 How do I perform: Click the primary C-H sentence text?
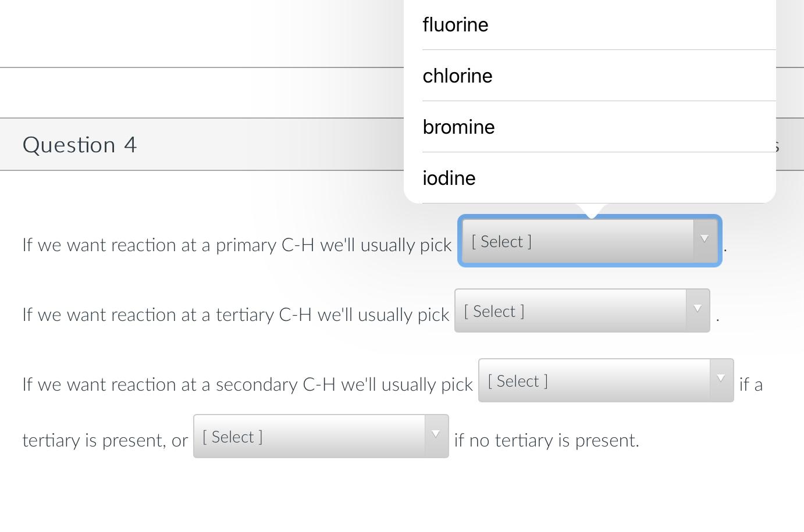tap(237, 245)
